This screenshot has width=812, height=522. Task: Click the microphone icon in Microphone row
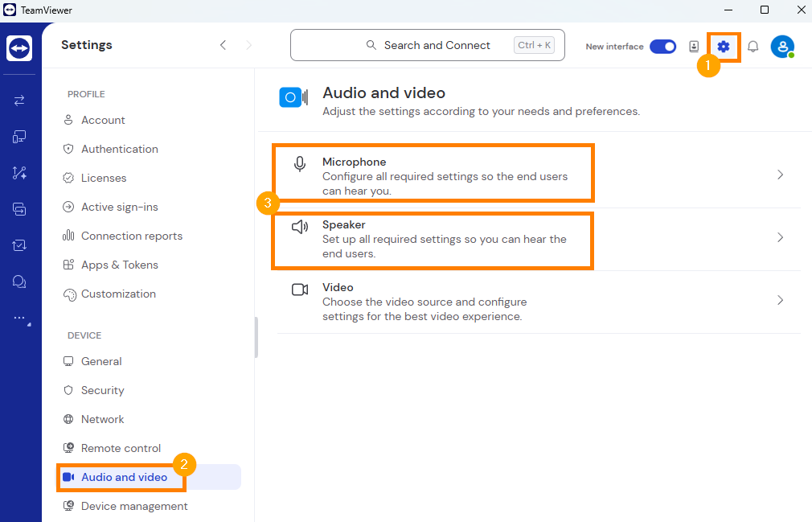[x=300, y=164]
